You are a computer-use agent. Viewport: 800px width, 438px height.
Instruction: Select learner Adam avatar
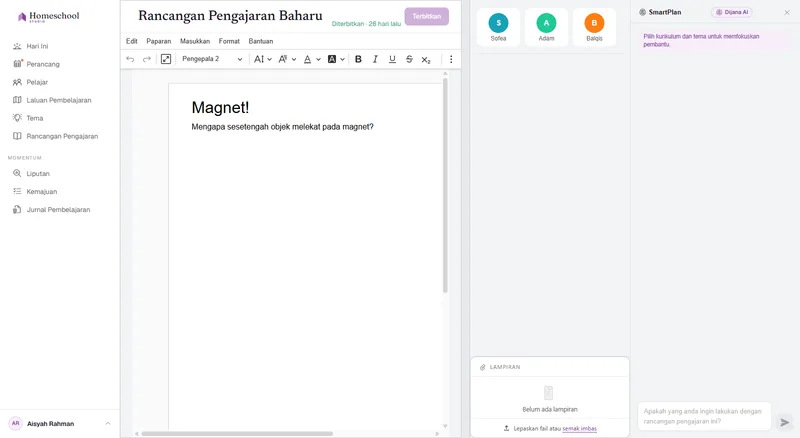click(x=546, y=23)
